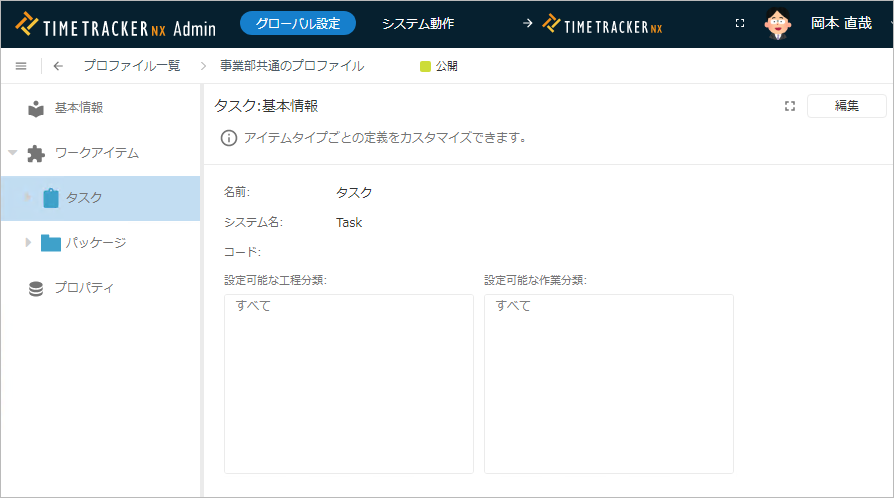
Task: Click the info icon beside description
Action: (x=229, y=137)
